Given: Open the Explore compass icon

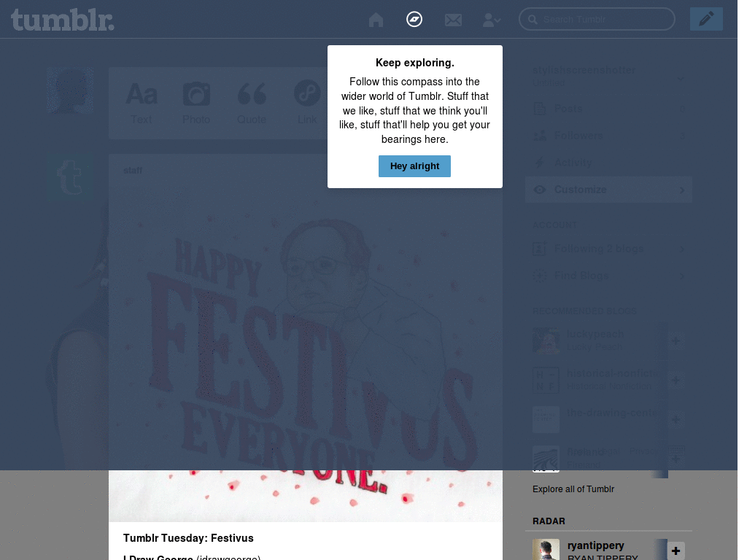Looking at the screenshot, I should click(x=414, y=20).
